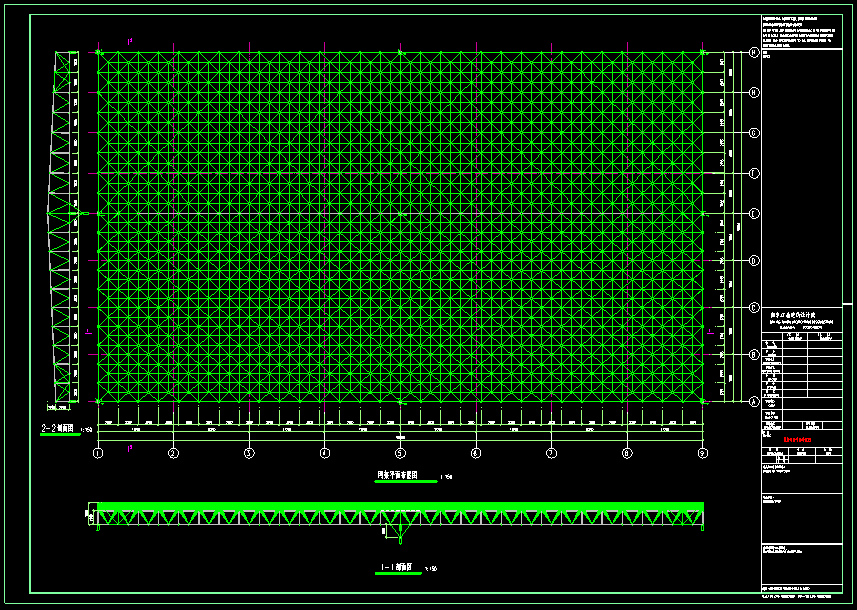This screenshot has width=857, height=610.
Task: Select row axis bubble B on right
Action: click(x=753, y=354)
